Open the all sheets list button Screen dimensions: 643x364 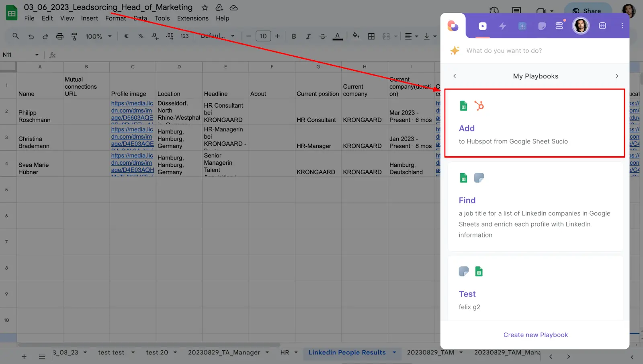tap(42, 356)
